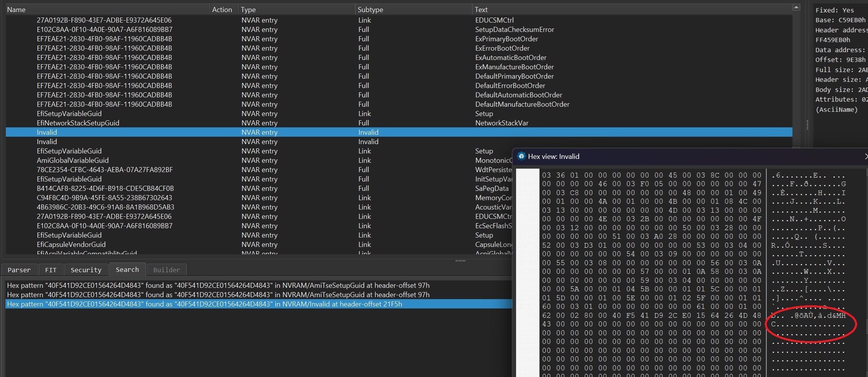The width and height of the screenshot is (868, 377).
Task: Sort by the Name column header
Action: [16, 10]
